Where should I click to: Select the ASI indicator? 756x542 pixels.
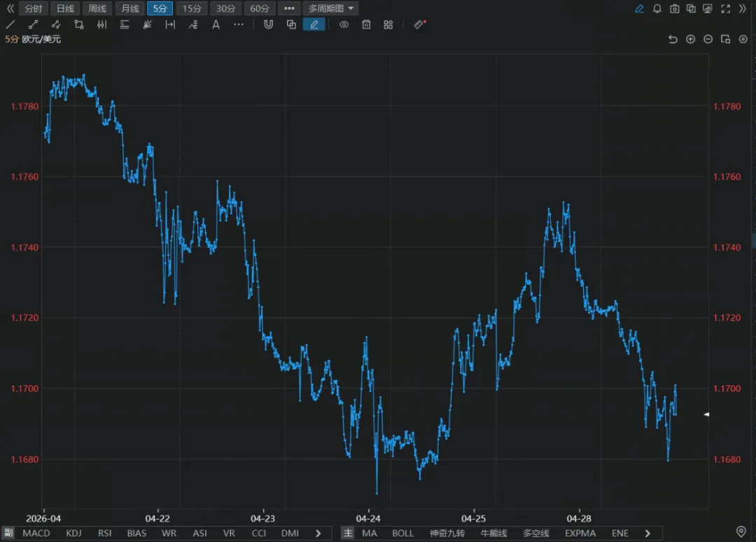pos(199,534)
